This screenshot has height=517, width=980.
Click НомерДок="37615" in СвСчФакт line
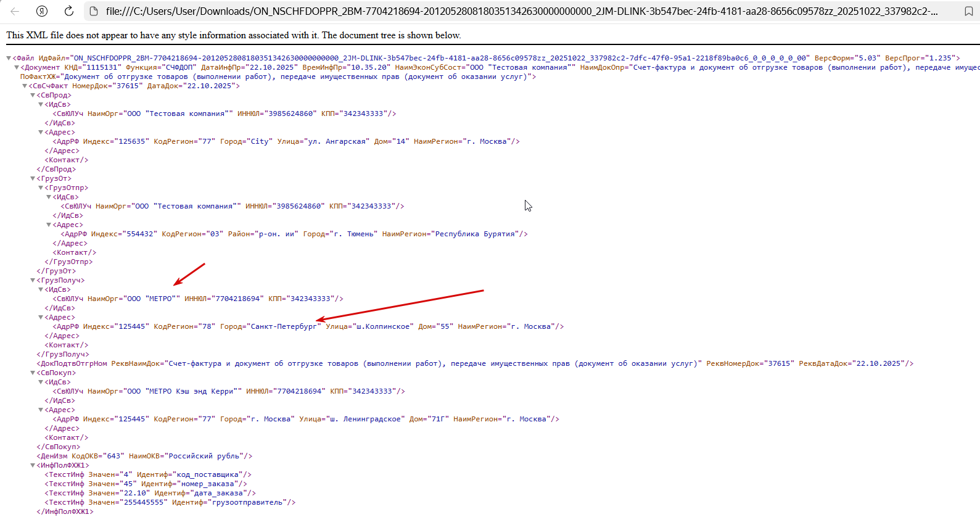pyautogui.click(x=107, y=86)
